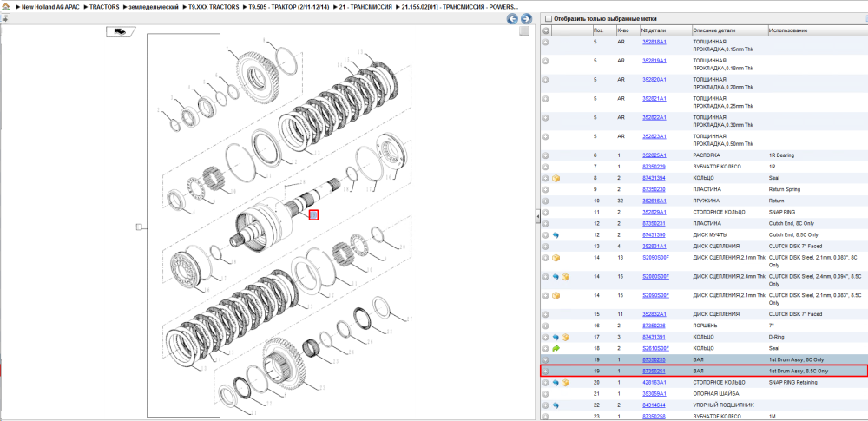Expand the plus on 352818A1 row
868x421 pixels.
tap(546, 42)
